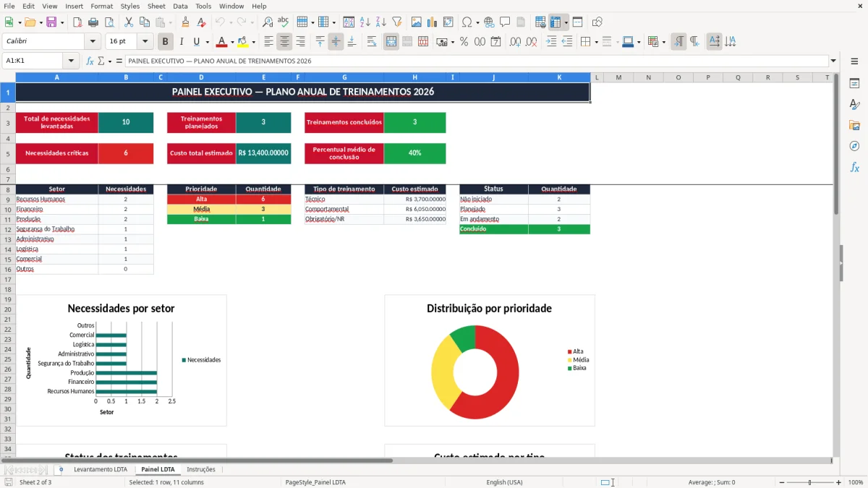Open Font Name dropdown arrow

pyautogui.click(x=93, y=42)
